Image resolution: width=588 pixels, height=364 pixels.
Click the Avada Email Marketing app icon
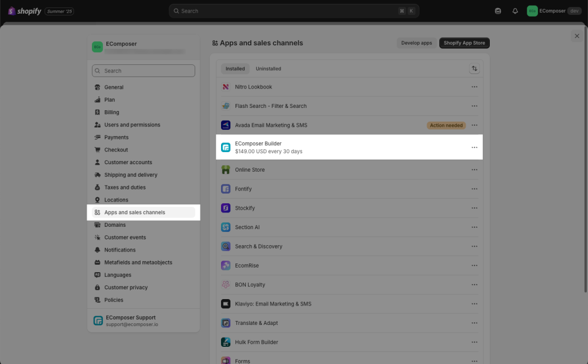[226, 125]
